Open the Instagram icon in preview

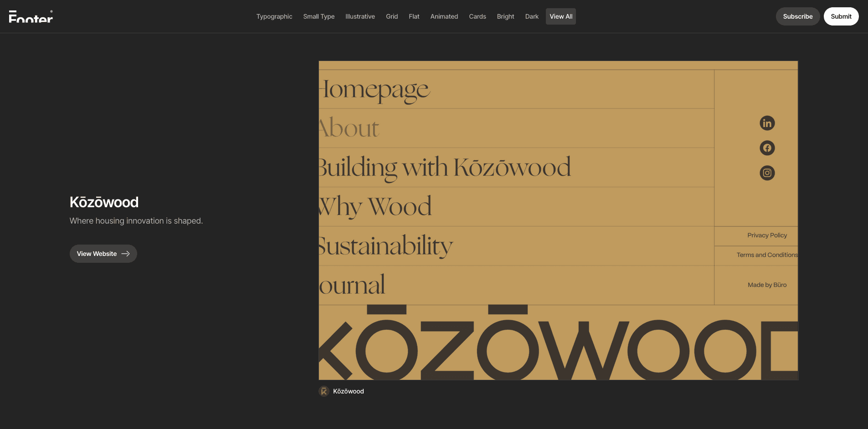767,173
